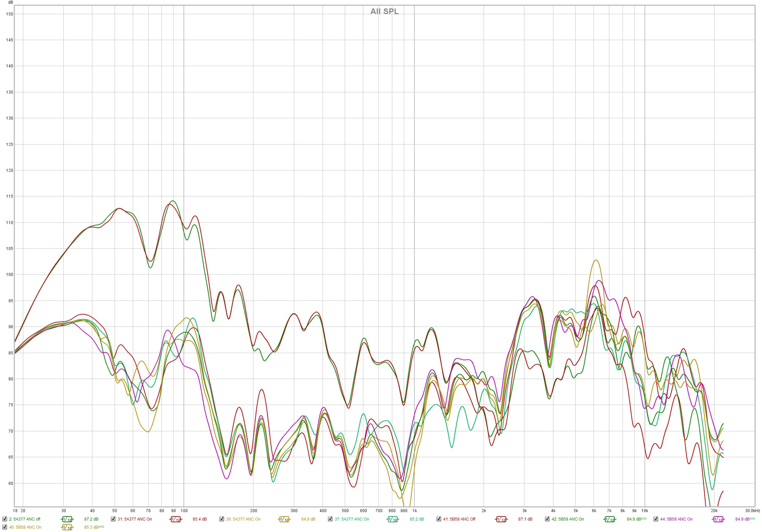Click the 87.1 dB reading for trace 41
Viewport: 762px width, 532px height.
pos(525,519)
